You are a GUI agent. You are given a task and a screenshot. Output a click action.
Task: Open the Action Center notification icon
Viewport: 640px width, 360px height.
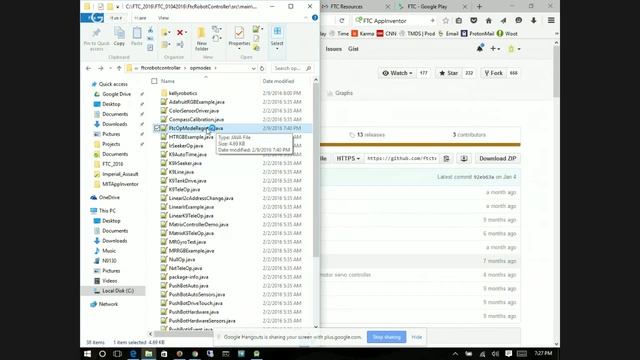(x=509, y=353)
